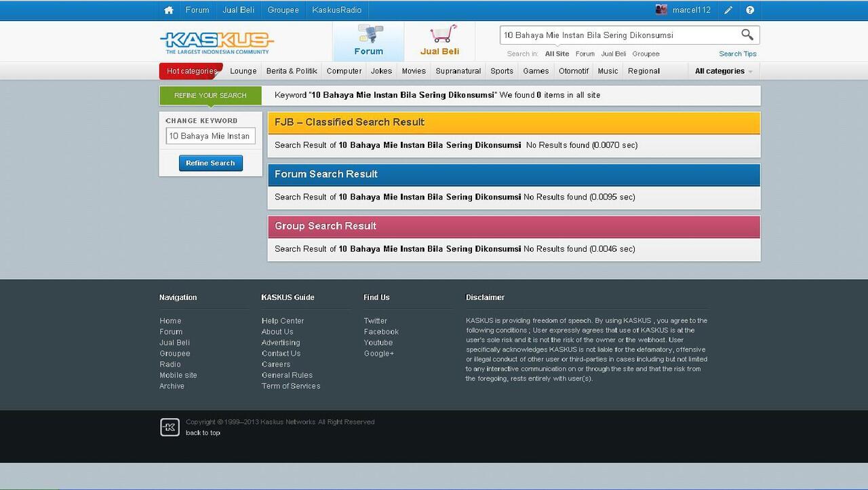Open the footer Groupee link
The image size is (868, 490).
175,354
